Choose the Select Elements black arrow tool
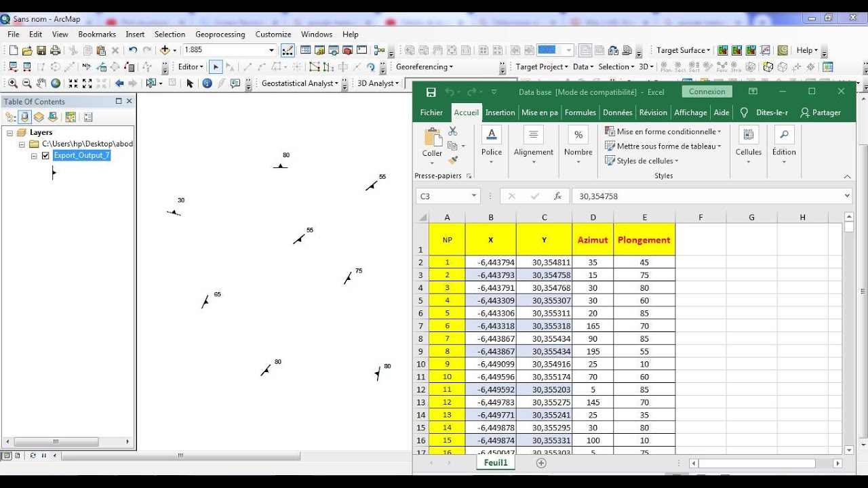Viewport: 868px width, 488px height. click(190, 83)
